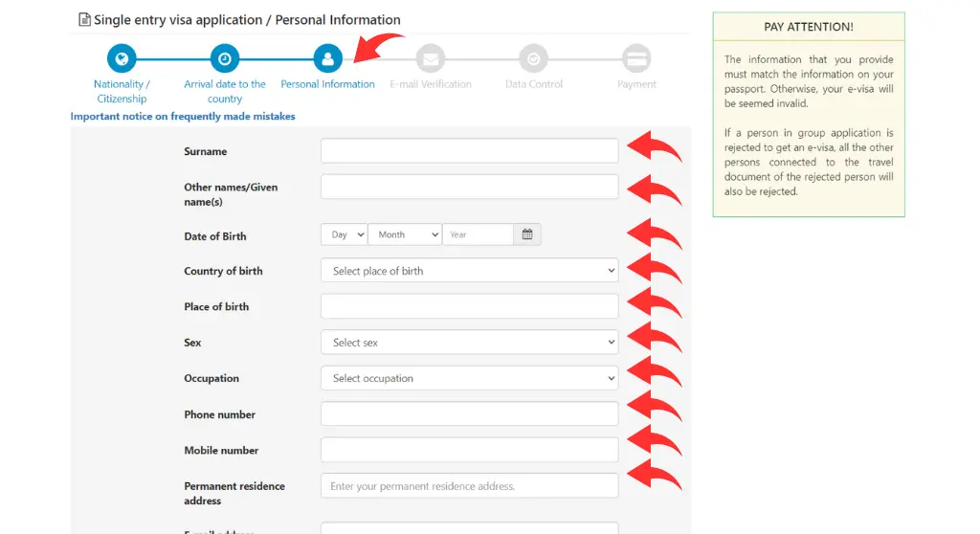
Task: Click the Permanent residence address field
Action: click(x=469, y=485)
